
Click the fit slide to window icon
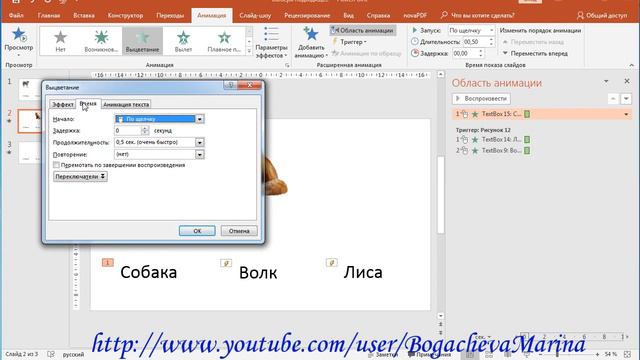click(627, 354)
